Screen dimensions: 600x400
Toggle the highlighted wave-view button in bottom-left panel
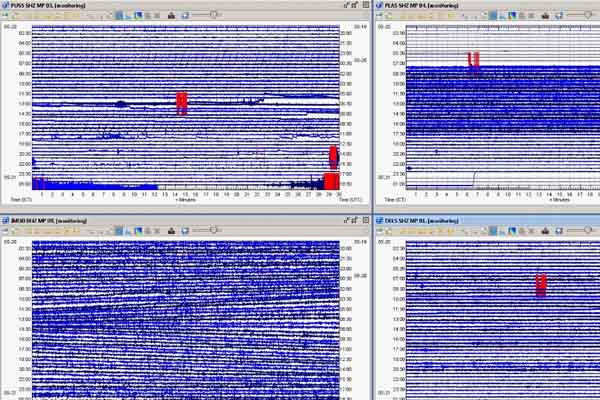coord(119,231)
